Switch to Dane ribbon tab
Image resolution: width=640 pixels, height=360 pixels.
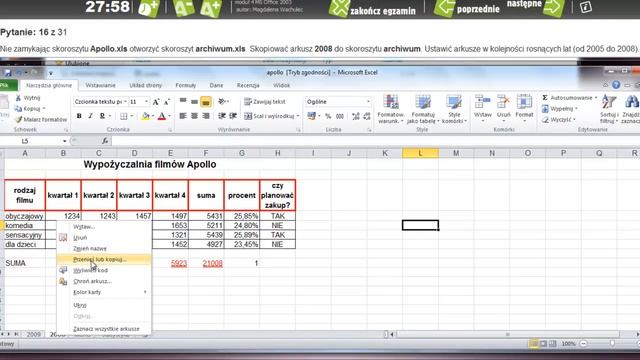click(x=216, y=85)
